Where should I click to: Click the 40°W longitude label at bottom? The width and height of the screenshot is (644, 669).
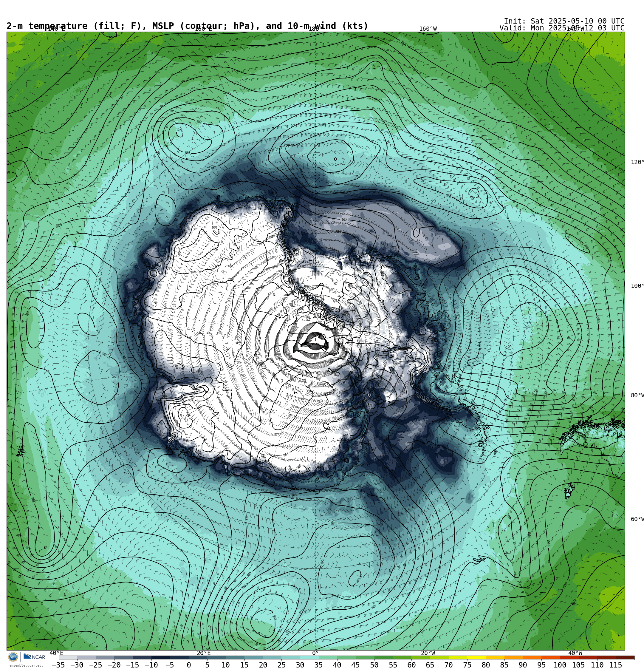(575, 653)
